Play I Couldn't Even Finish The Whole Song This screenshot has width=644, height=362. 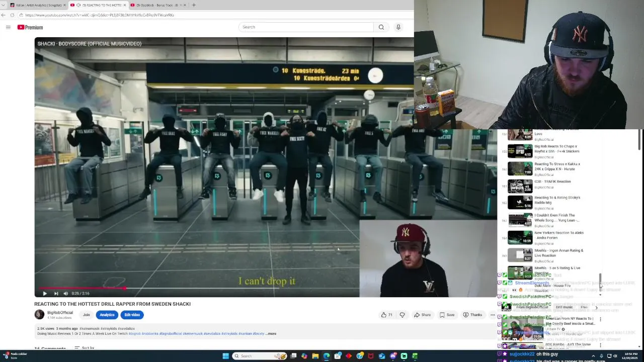click(544, 220)
